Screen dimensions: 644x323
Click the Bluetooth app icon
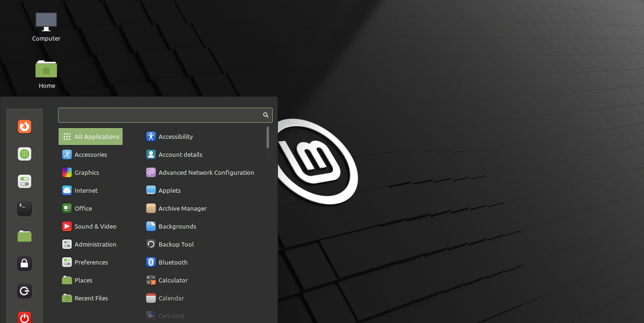151,262
